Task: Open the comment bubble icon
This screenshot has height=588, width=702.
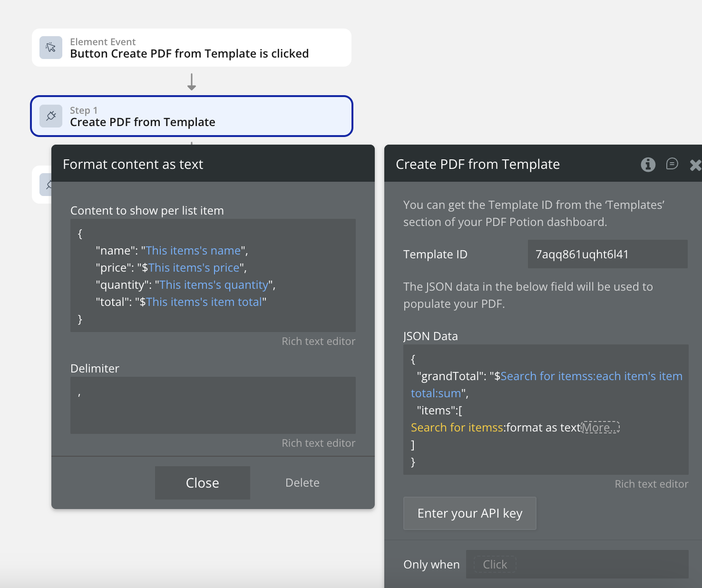Action: 672,164
